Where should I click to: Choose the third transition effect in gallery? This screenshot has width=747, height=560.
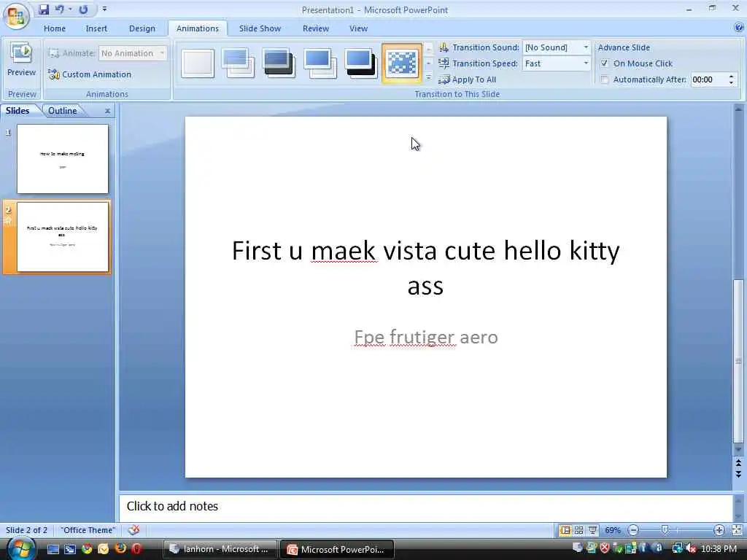279,63
